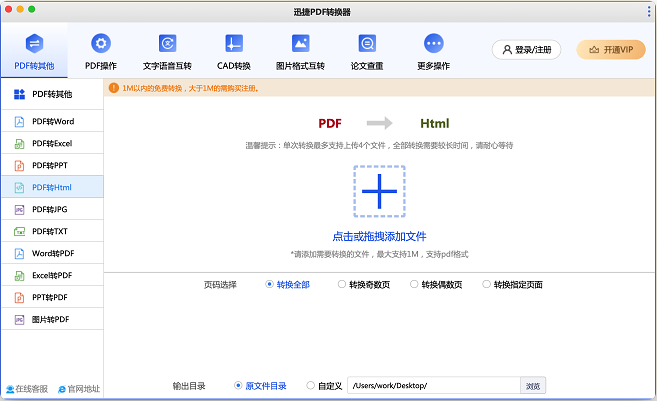Select the 转换偶数页 radio button
The image size is (657, 401).
(x=414, y=284)
